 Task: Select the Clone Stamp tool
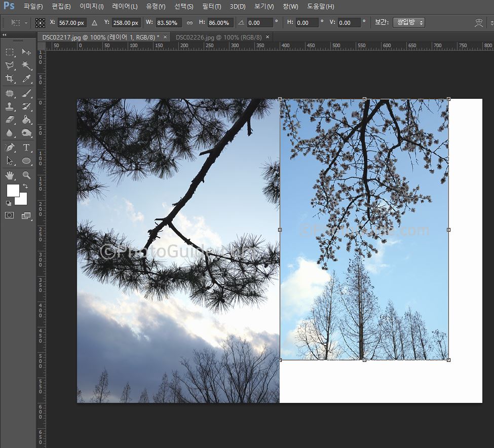click(10, 106)
